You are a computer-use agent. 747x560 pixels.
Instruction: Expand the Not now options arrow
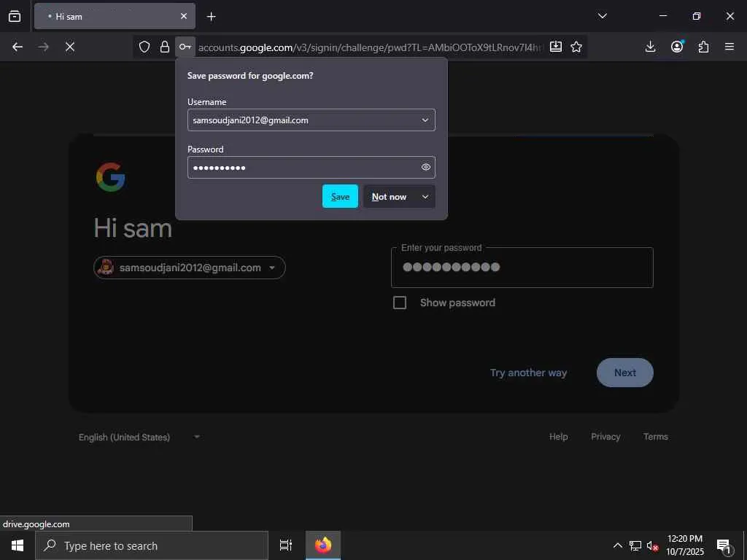point(425,197)
